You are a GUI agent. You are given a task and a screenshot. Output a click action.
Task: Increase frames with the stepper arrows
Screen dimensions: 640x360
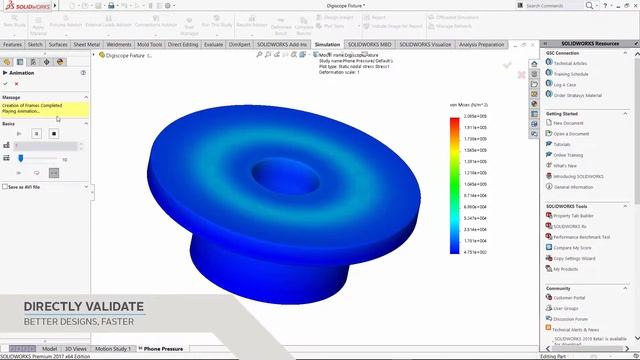pos(81,144)
